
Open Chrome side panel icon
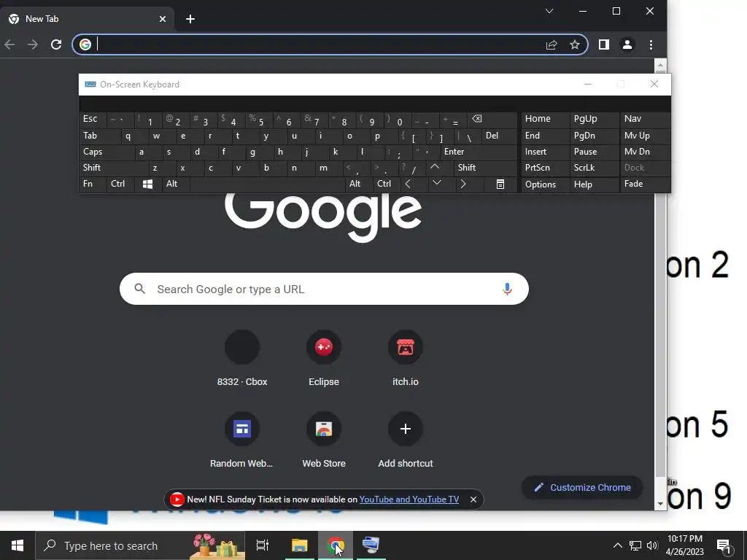pos(603,44)
